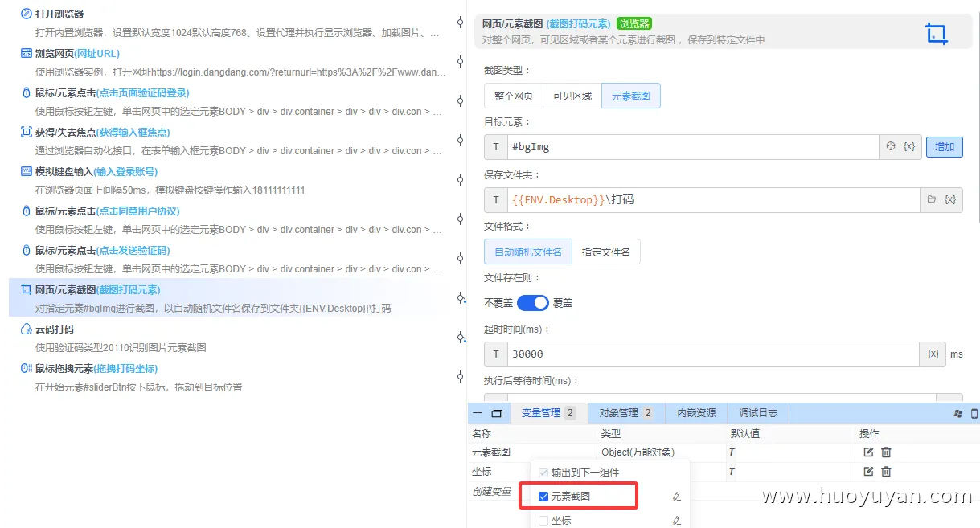
Task: Uncheck the 元素截图 output checkbox
Action: pos(543,497)
